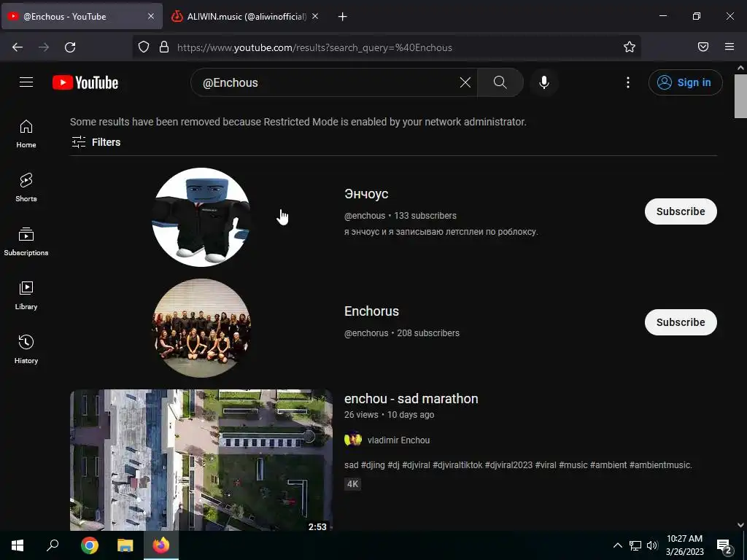Open YouTube settings three-dot menu
Image resolution: width=747 pixels, height=560 pixels.
coord(628,82)
